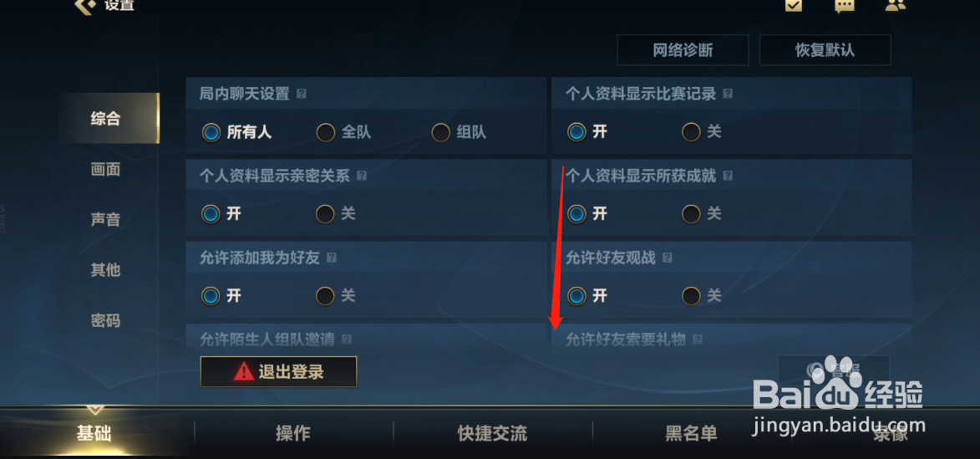Open the chat message icon at top
The width and height of the screenshot is (980, 459).
pos(845,6)
